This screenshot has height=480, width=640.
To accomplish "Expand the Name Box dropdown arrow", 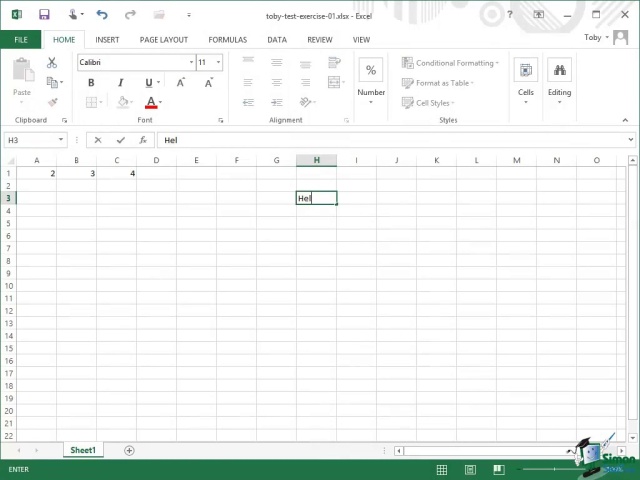I will [x=61, y=141].
